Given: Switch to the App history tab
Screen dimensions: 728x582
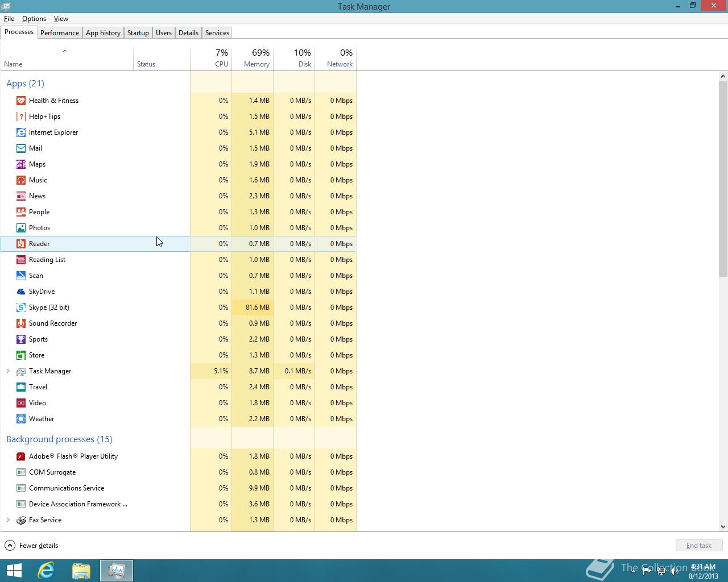Looking at the screenshot, I should pos(103,33).
